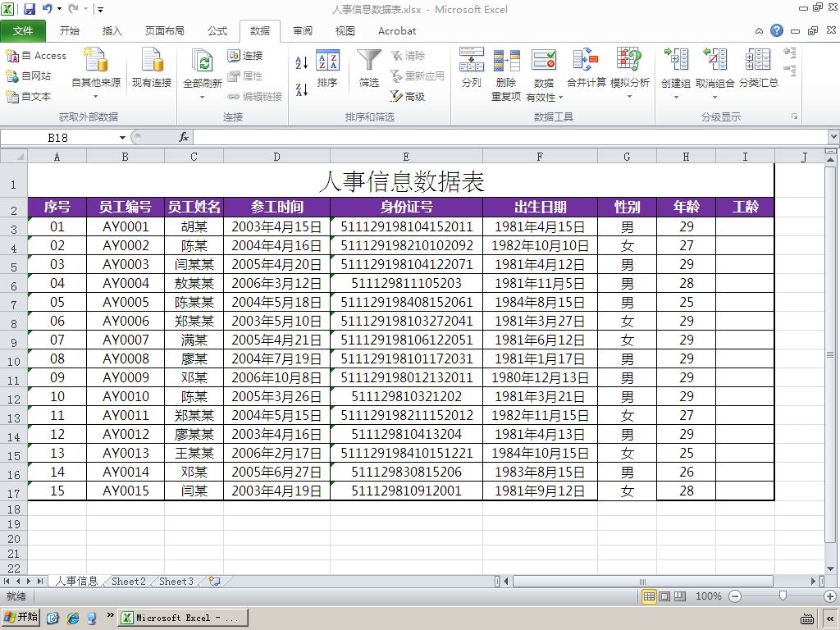
Task: Open the 分级显示 dialog launcher
Action: [x=794, y=116]
